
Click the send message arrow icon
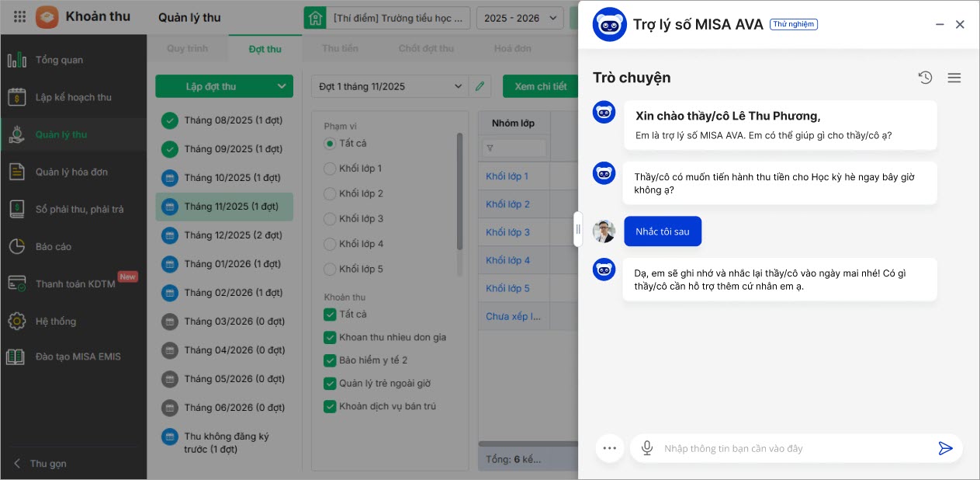(945, 448)
